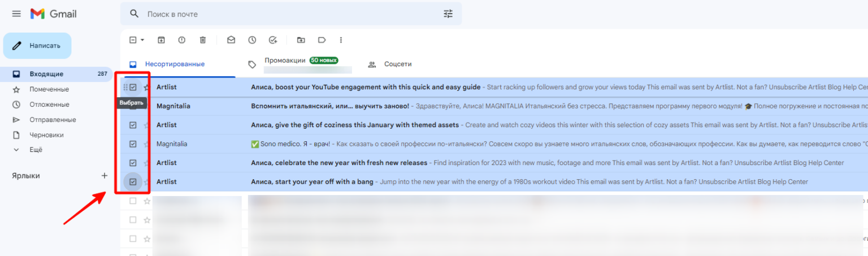868x256 pixels.
Task: Click the Gmail logo
Action: 53,14
